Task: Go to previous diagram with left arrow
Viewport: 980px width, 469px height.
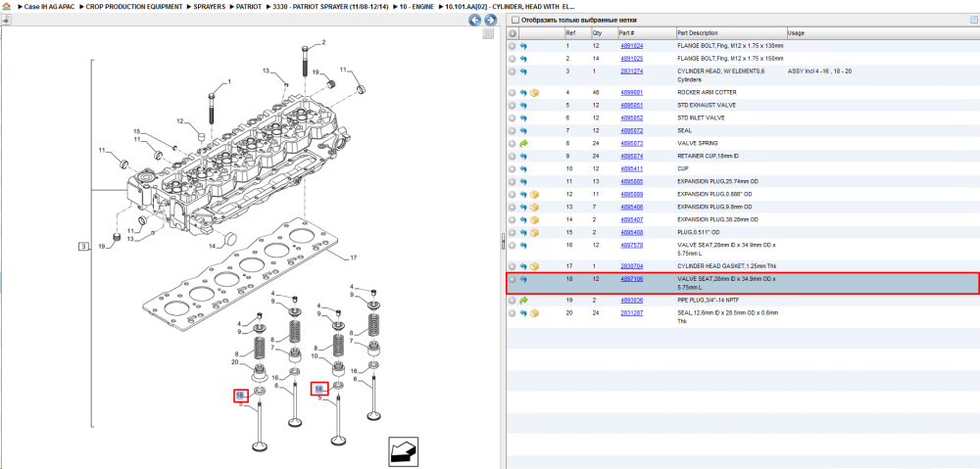Action: tap(475, 20)
